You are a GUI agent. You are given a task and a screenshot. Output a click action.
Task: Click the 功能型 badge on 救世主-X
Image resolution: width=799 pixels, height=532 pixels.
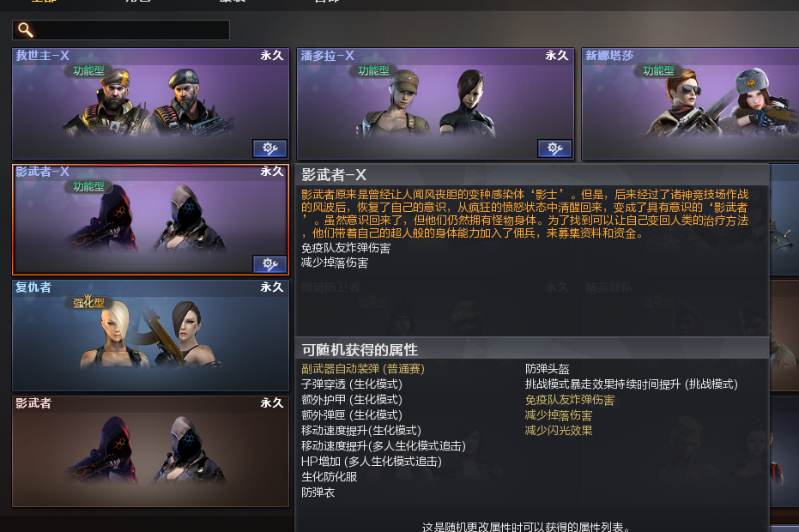click(x=88, y=71)
